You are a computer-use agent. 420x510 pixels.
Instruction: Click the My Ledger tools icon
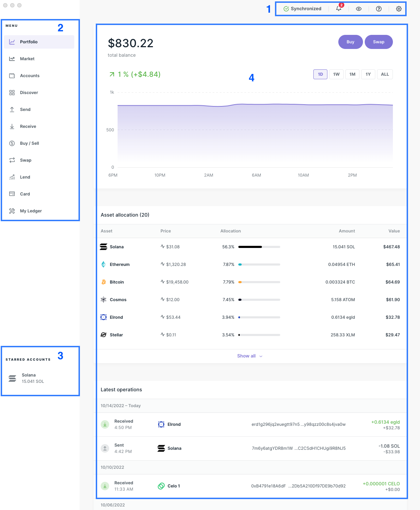click(x=12, y=211)
